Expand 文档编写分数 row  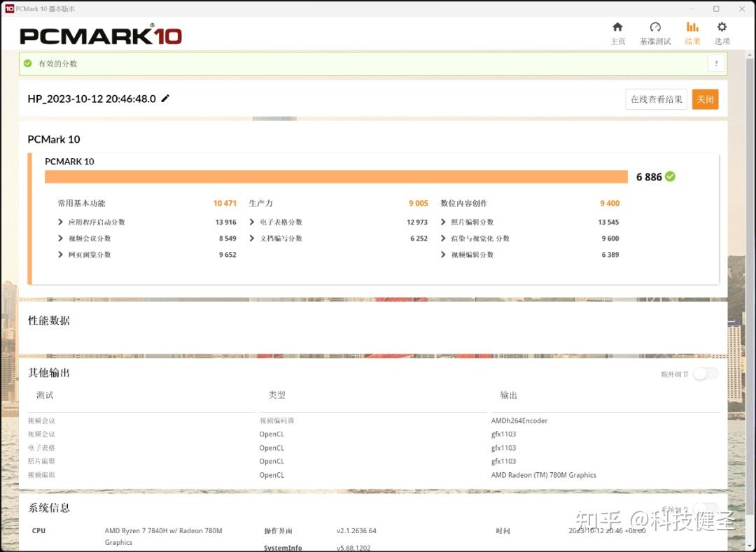(x=252, y=239)
